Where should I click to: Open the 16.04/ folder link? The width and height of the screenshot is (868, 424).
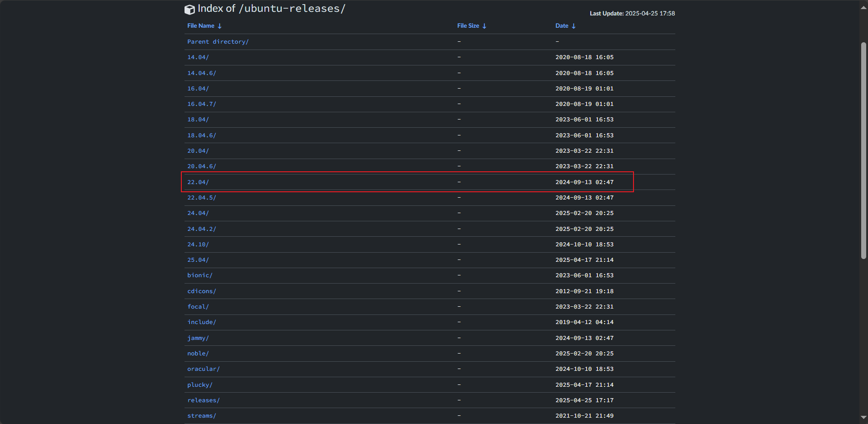(x=198, y=89)
